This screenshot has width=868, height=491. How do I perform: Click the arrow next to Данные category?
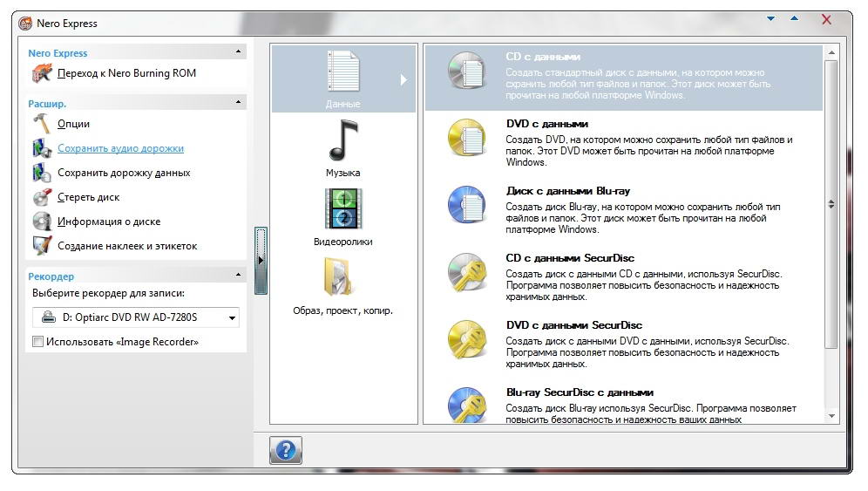(403, 80)
